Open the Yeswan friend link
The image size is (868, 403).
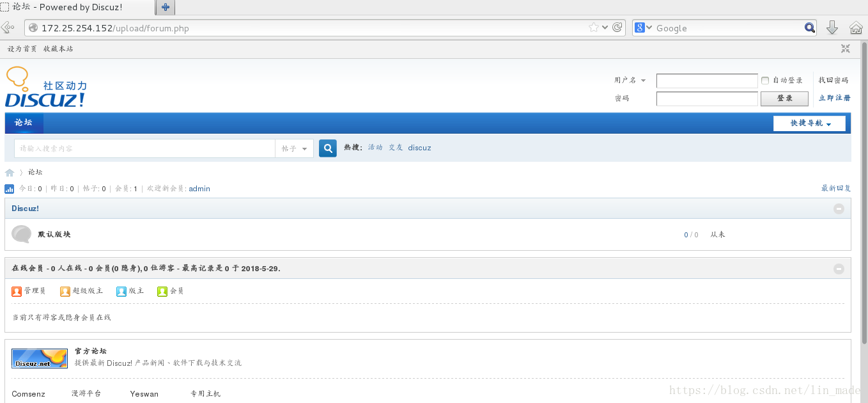[144, 394]
